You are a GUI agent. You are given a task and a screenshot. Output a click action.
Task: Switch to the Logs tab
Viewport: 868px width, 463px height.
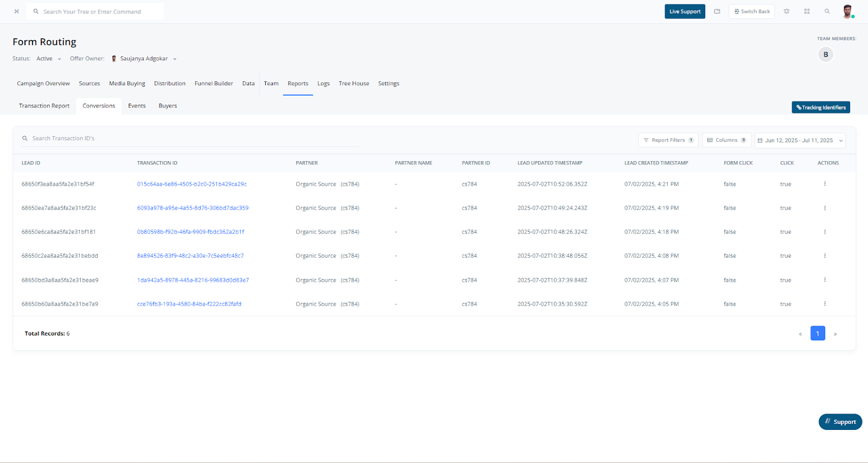pyautogui.click(x=323, y=84)
